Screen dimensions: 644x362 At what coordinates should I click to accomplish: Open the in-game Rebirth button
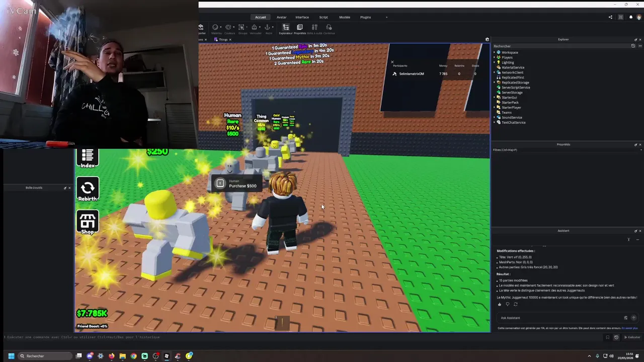88,190
